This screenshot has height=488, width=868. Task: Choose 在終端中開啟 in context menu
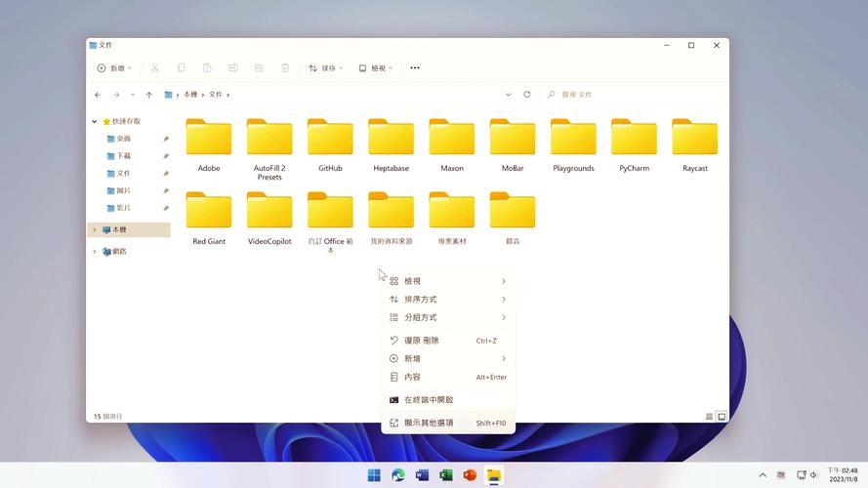pyautogui.click(x=448, y=399)
